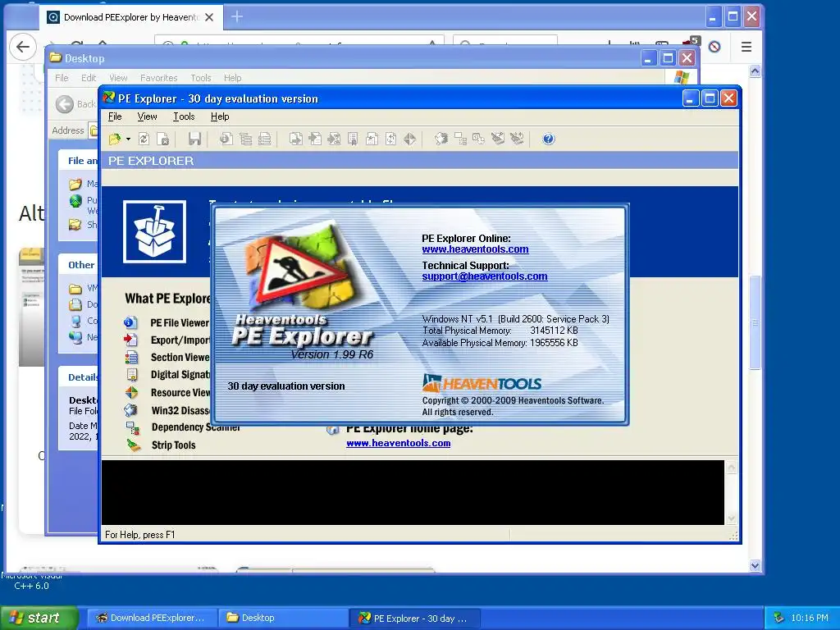
Task: Close the Download PEExplorer browser tab
Action: click(209, 17)
